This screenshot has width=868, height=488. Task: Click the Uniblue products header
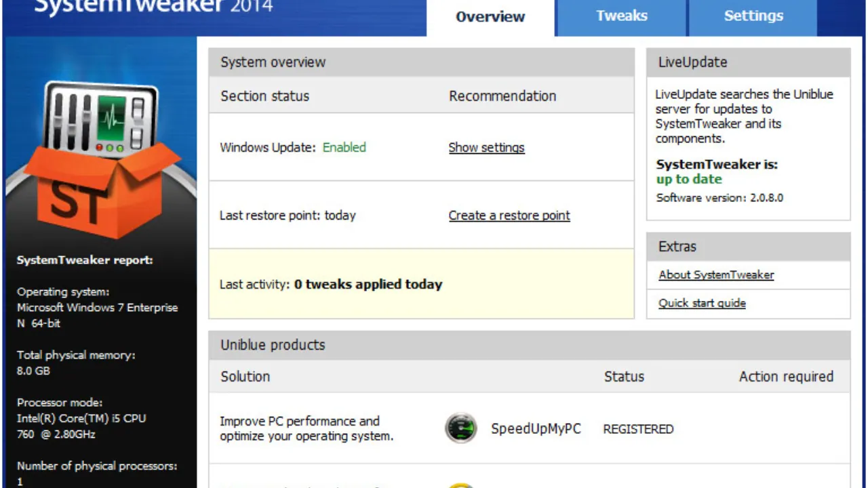pyautogui.click(x=529, y=345)
